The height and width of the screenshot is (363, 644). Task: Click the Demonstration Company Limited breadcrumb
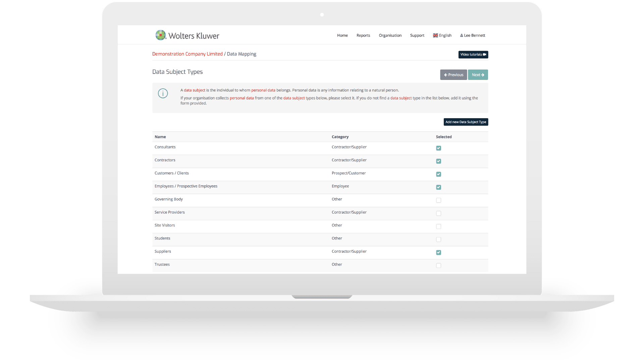click(187, 54)
